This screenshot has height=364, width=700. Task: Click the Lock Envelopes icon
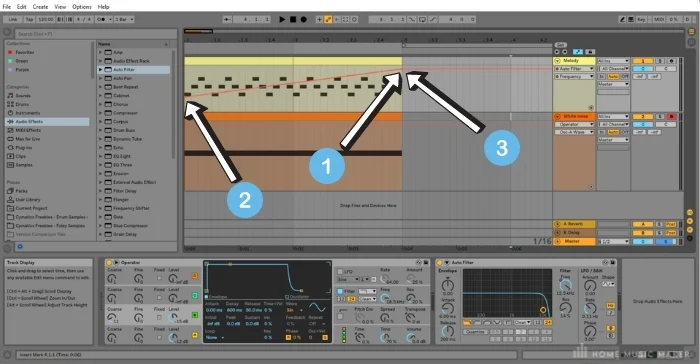589,52
